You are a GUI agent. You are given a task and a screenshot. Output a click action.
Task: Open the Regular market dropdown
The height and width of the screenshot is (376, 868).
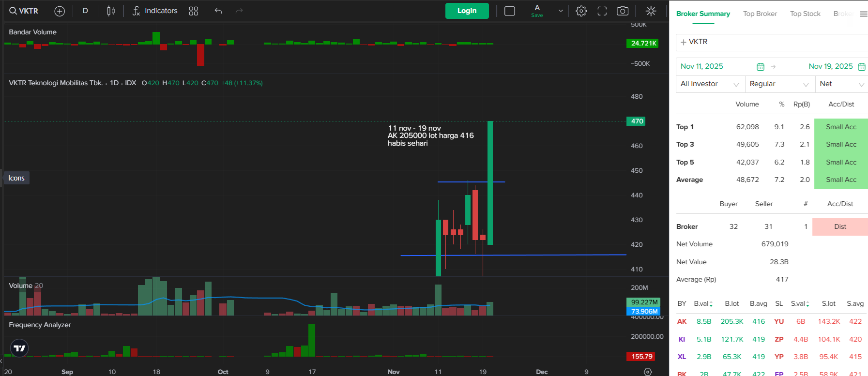(x=780, y=84)
